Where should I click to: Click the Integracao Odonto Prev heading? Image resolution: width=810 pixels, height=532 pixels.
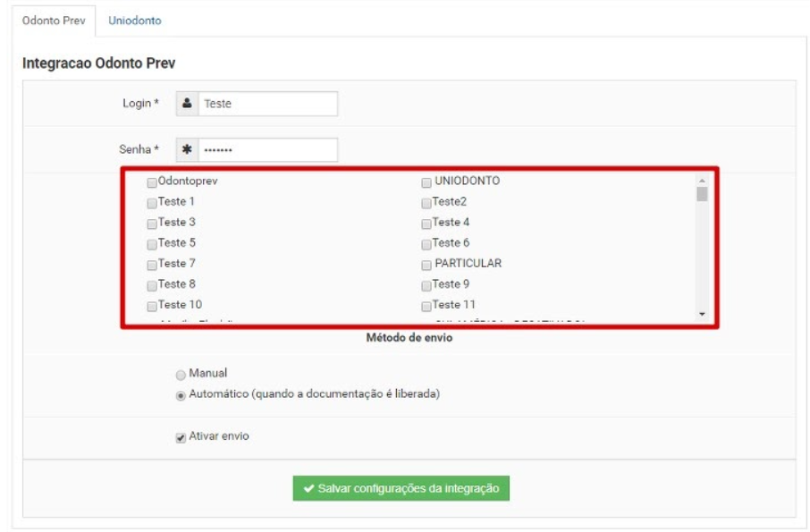pyautogui.click(x=98, y=63)
